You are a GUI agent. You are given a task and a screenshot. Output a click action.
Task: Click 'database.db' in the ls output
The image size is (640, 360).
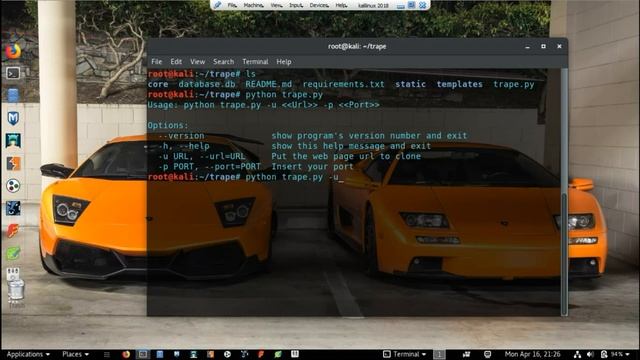pos(207,84)
